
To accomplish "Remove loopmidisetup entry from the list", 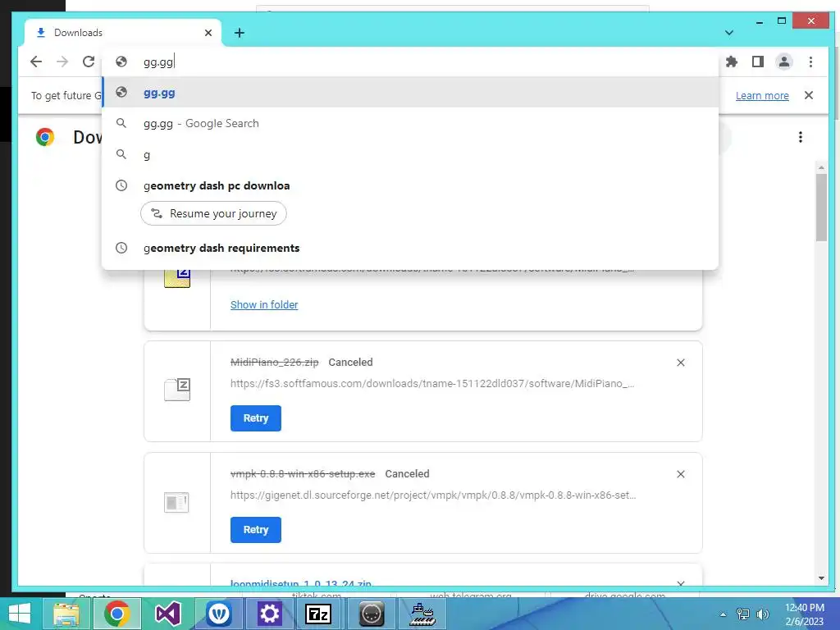I will pyautogui.click(x=680, y=583).
